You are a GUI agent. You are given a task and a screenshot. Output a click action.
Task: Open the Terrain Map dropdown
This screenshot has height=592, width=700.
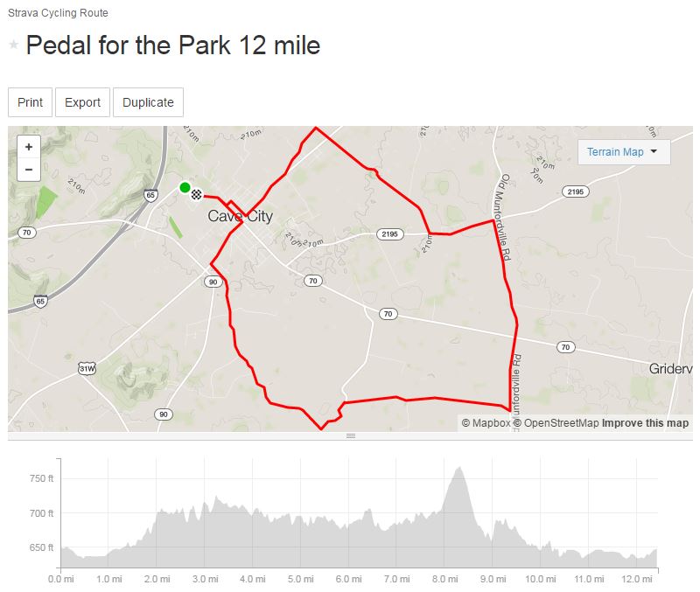[x=624, y=152]
